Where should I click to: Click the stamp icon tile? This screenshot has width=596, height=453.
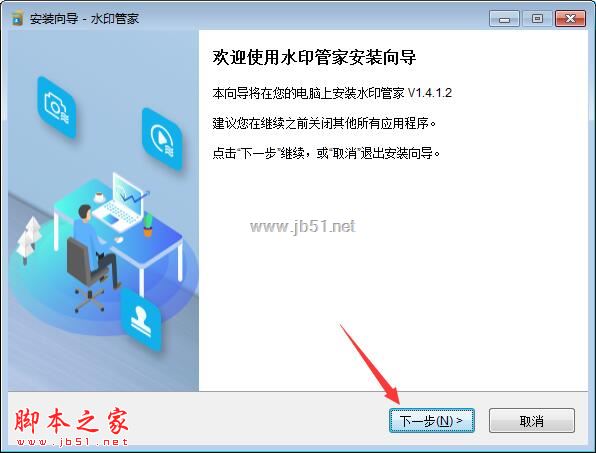click(141, 319)
